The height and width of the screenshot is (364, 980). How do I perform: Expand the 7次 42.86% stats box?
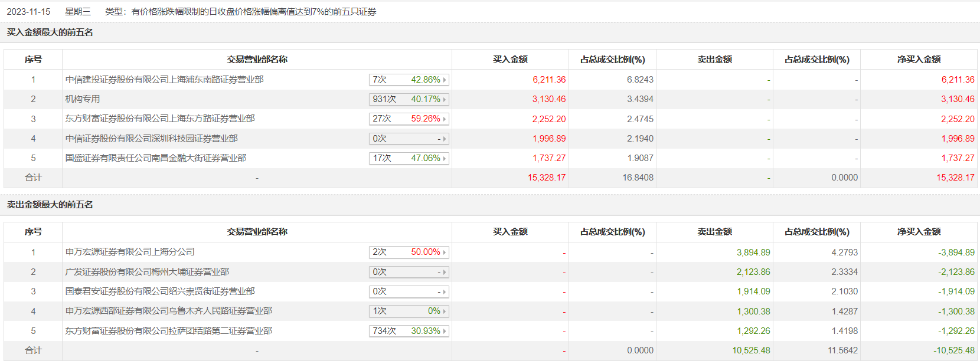coord(409,80)
